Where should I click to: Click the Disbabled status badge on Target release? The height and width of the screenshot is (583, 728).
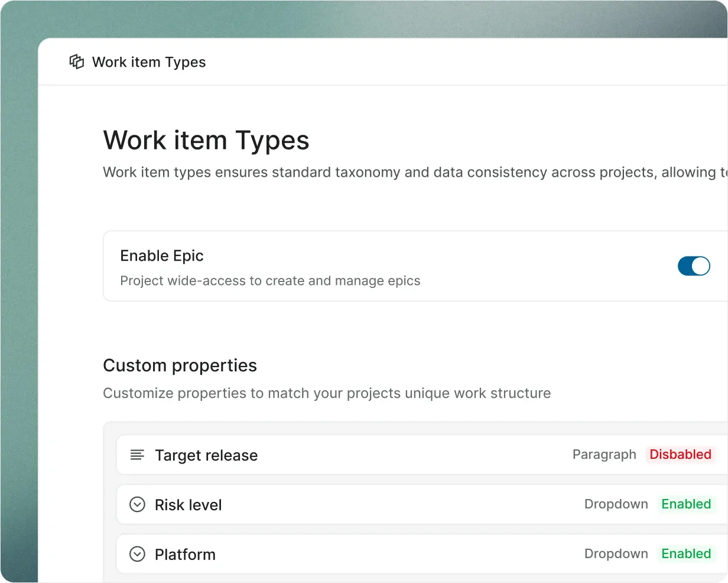(x=680, y=454)
